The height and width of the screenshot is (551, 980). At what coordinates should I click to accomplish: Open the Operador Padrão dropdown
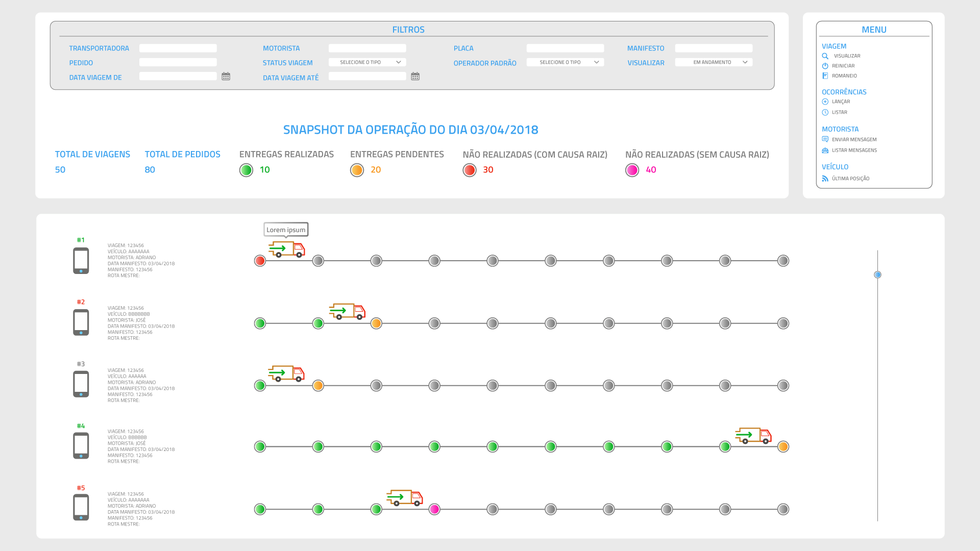(x=565, y=62)
